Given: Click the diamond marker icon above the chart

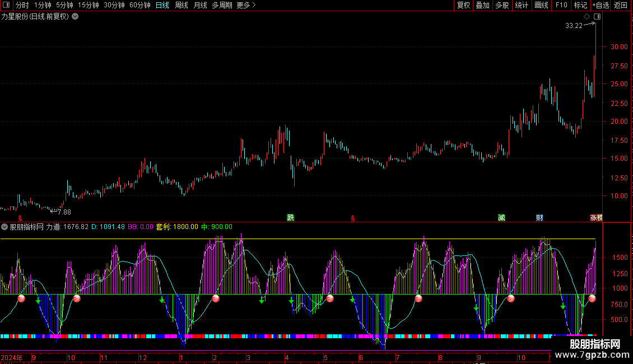Looking at the screenshot, I should (587, 17).
